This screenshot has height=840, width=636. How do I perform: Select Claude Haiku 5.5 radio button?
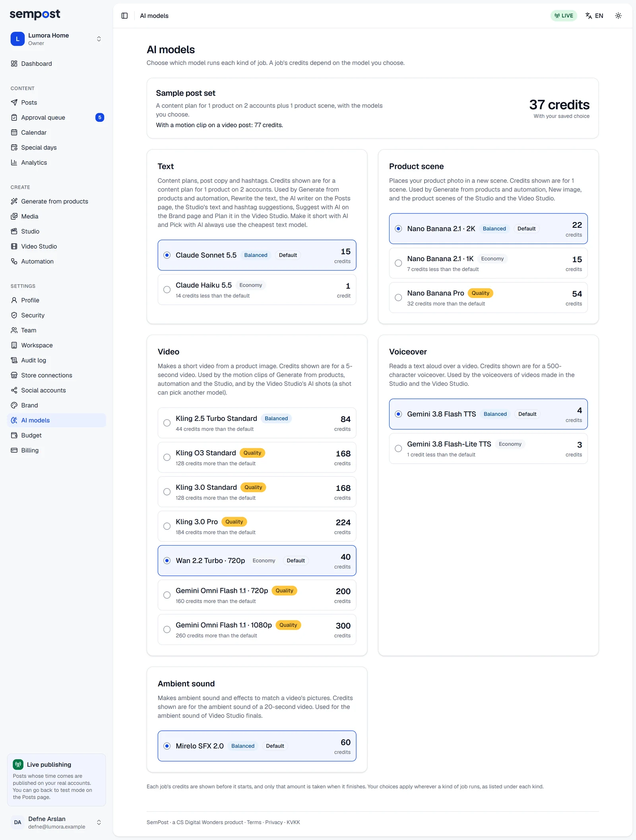pos(167,290)
